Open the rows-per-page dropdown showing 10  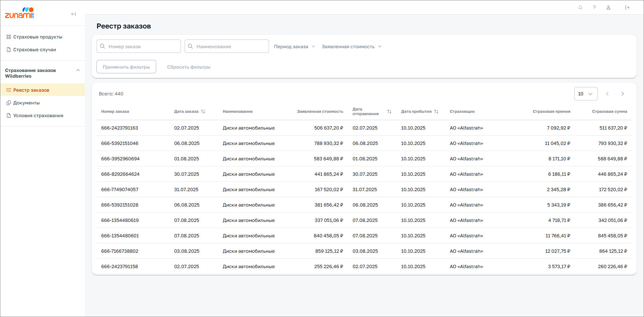click(x=586, y=94)
